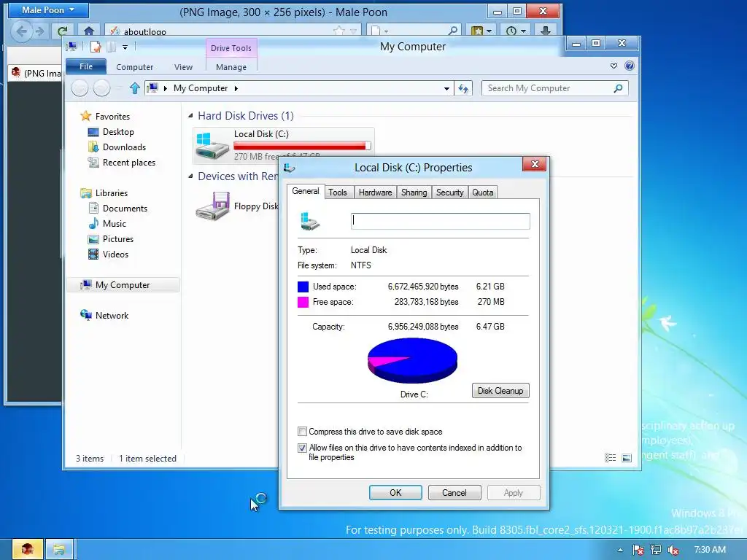Open the Explorer help question icon
747x560 pixels.
(x=630, y=66)
